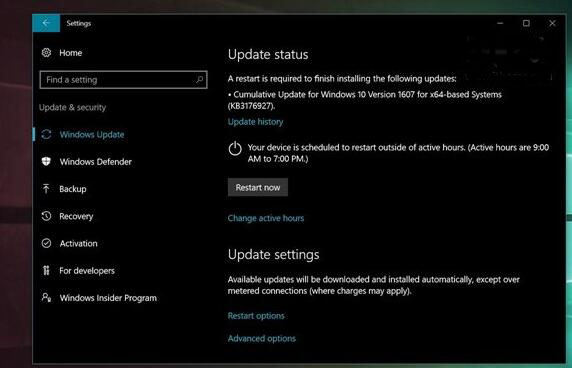Click the Recovery clock-history icon
This screenshot has height=368, width=572.
click(x=46, y=216)
